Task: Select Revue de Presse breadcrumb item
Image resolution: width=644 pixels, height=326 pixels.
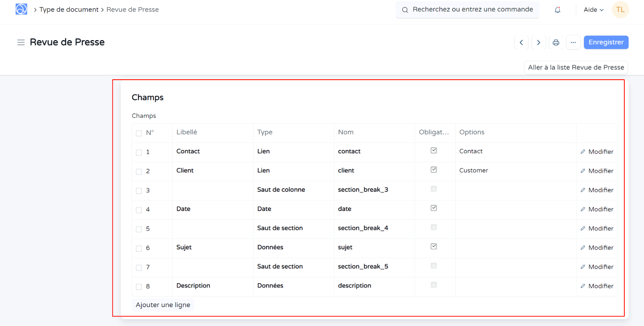Action: 132,10
